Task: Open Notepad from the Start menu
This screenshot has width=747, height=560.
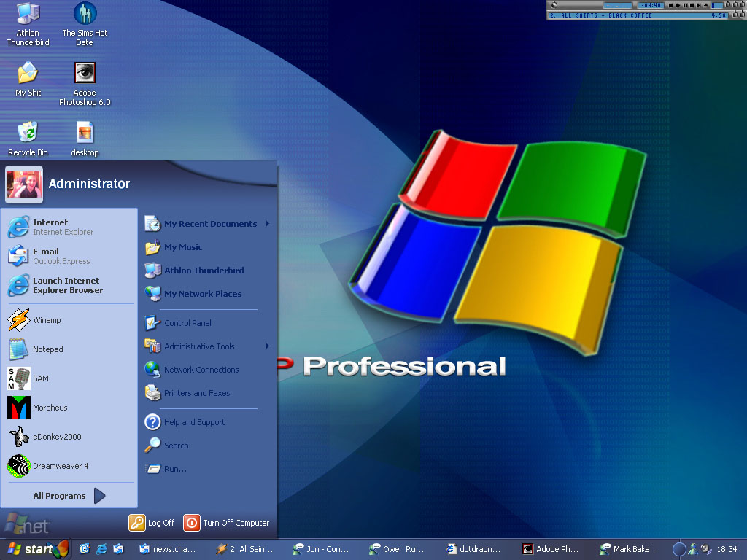Action: (x=47, y=349)
